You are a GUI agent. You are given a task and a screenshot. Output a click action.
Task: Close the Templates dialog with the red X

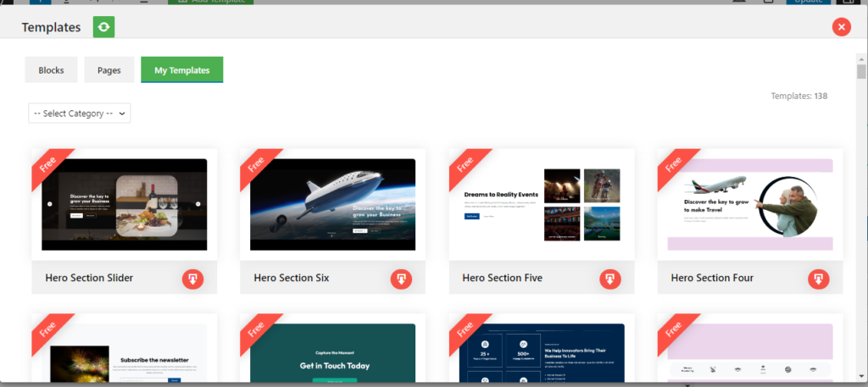coord(841,27)
